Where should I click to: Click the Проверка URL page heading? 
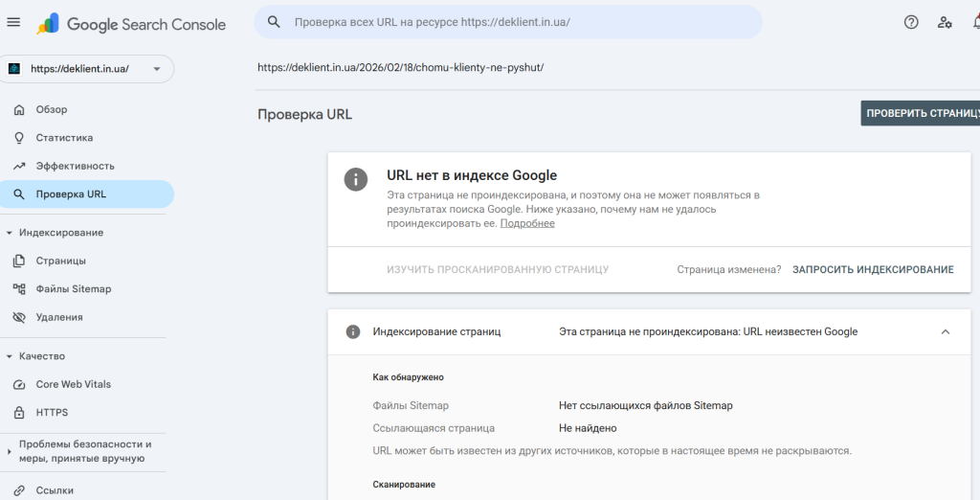coord(305,115)
